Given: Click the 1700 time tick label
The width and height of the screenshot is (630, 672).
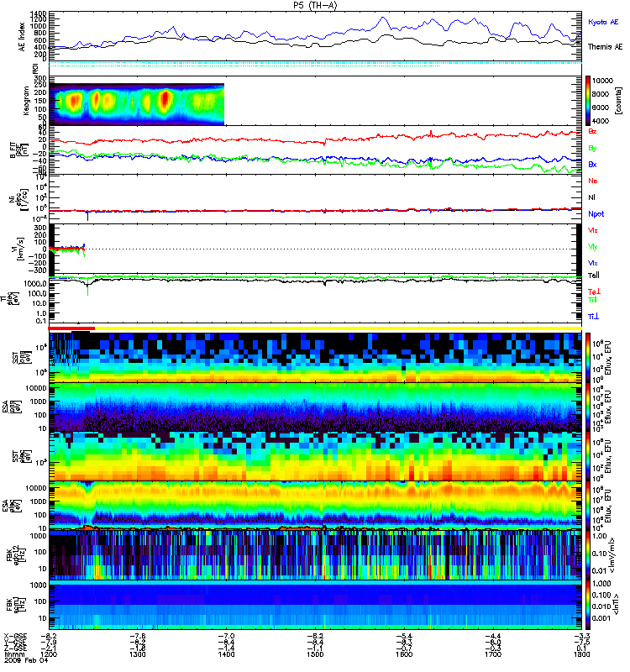Looking at the screenshot, I should click(493, 654).
